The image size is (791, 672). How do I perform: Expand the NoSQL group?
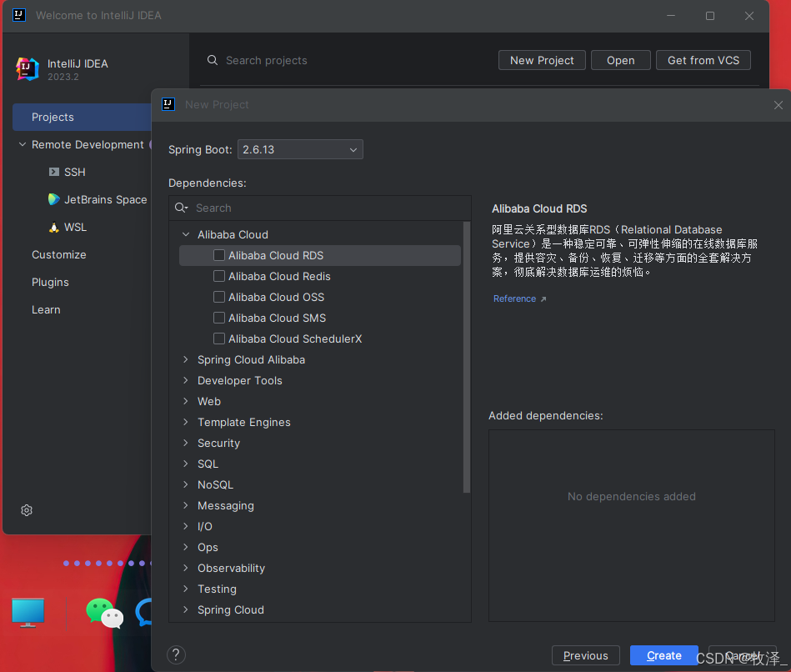coord(186,485)
